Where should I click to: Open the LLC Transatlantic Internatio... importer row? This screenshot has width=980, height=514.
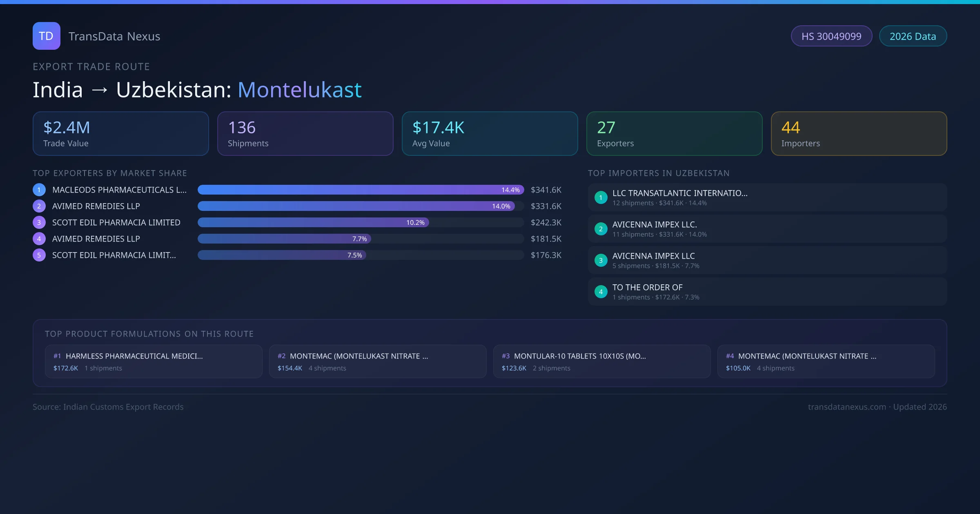pyautogui.click(x=767, y=197)
